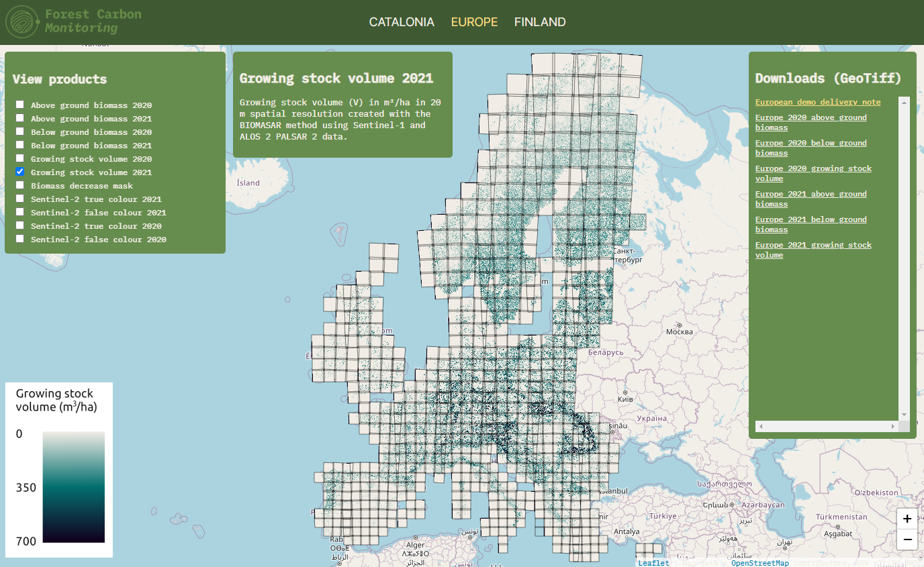Click the left arrow on the Downloads scrollbar
Image resolution: width=924 pixels, height=567 pixels.
point(759,426)
